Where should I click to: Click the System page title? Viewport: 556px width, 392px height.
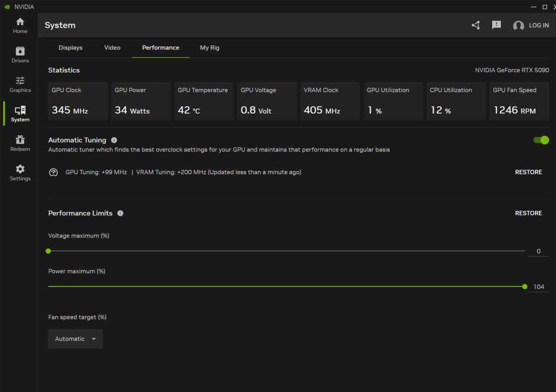tap(60, 25)
